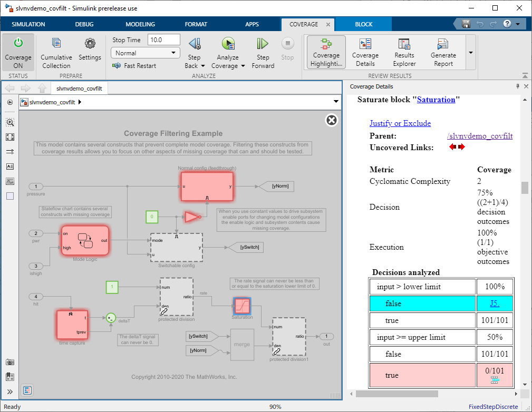The image size is (532, 412).
Task: Toggle sample time display arrows icon
Action: [x=10, y=152]
